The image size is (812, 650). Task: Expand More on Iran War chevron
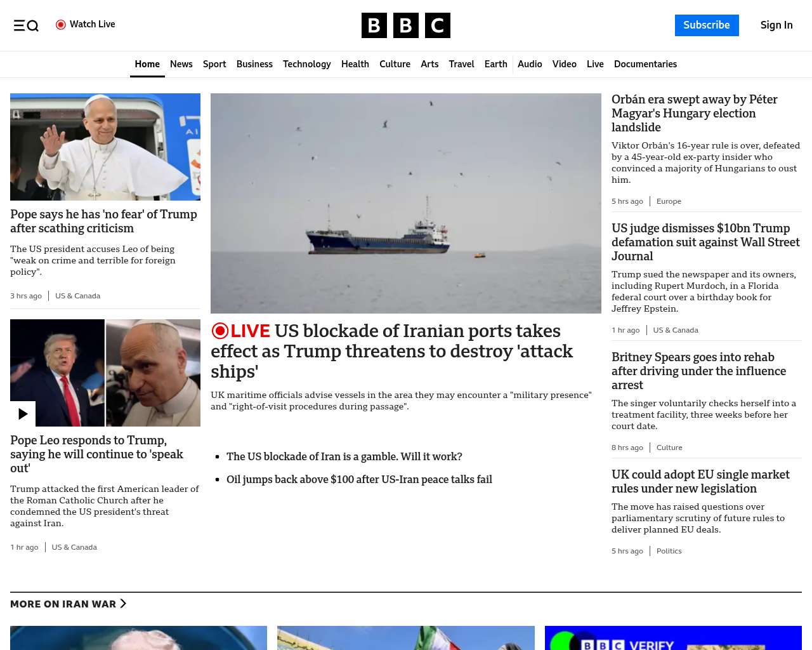123,604
